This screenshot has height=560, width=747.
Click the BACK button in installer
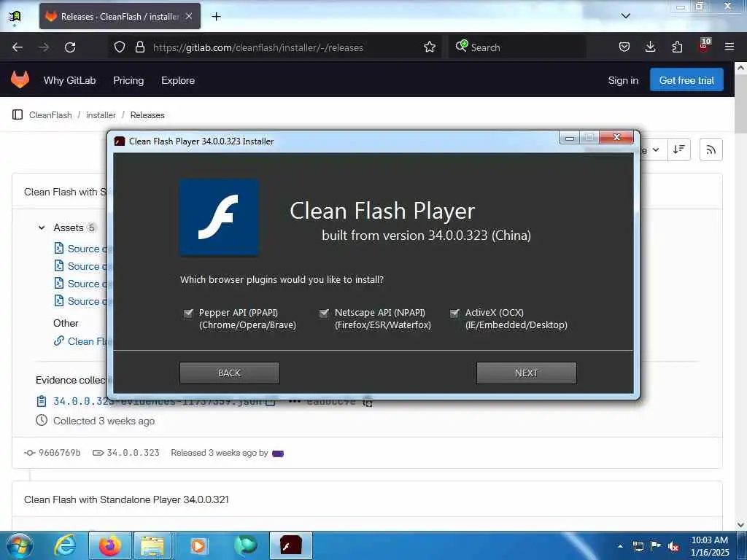tap(230, 373)
